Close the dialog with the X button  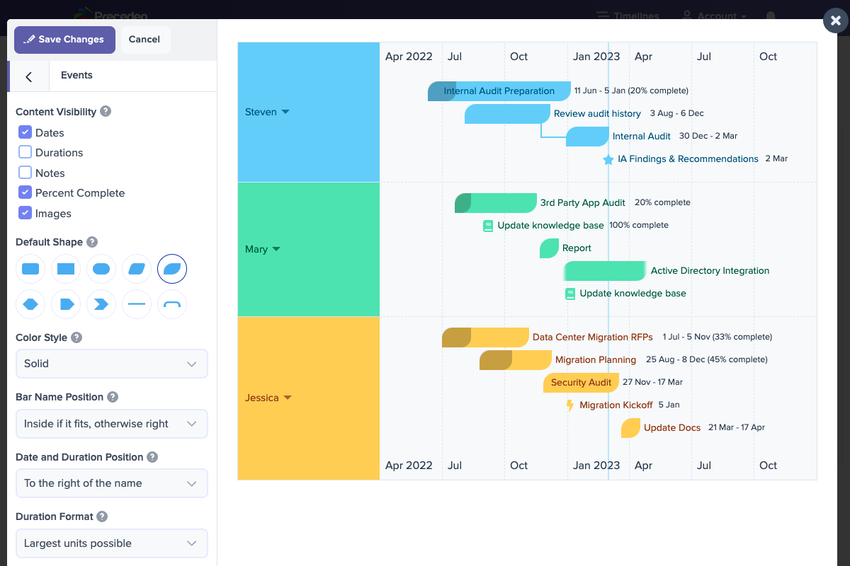[x=836, y=20]
